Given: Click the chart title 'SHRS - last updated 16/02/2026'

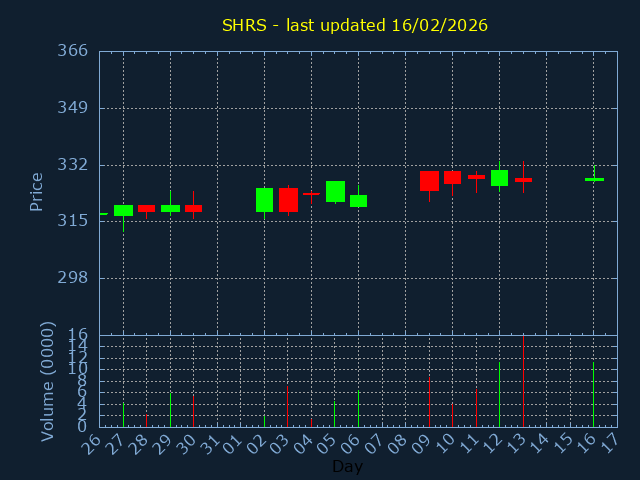Looking at the screenshot, I should (355, 25).
